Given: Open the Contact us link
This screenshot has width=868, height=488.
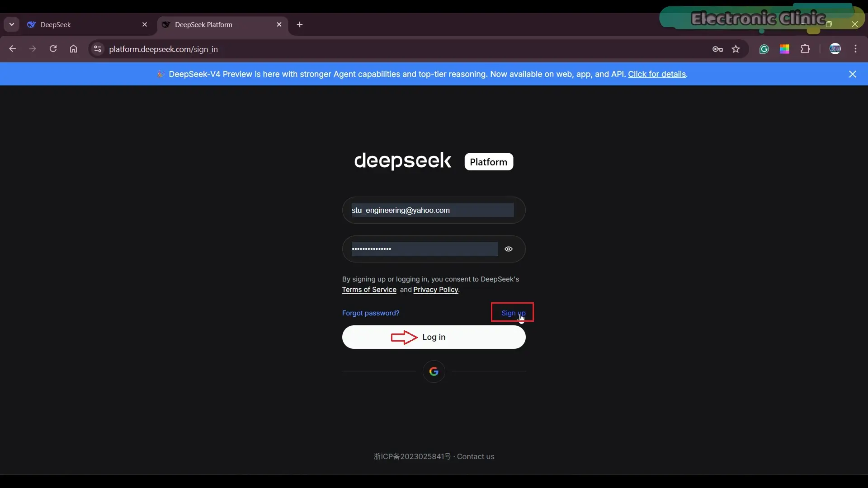Looking at the screenshot, I should [x=476, y=456].
